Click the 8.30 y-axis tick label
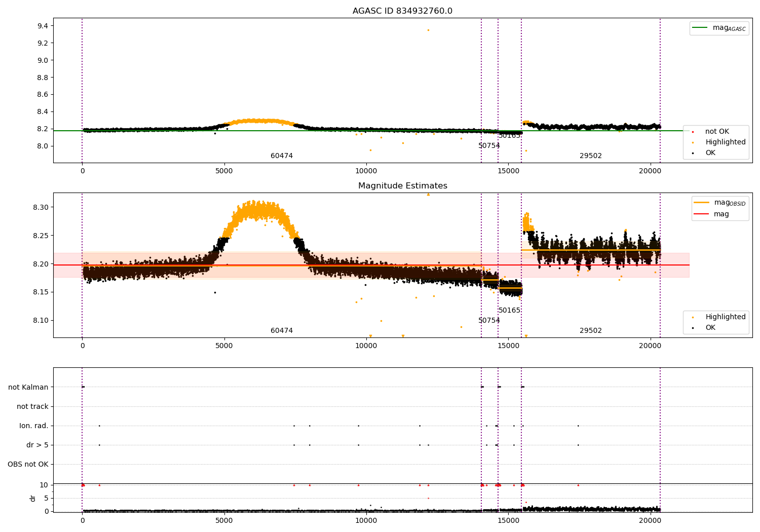The height and width of the screenshot is (532, 760). point(41,207)
